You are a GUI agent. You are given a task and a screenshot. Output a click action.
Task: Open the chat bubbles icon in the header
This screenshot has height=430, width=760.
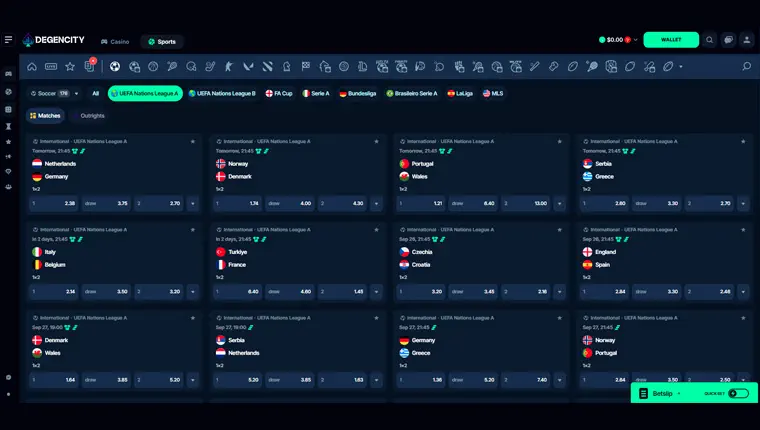coord(728,40)
